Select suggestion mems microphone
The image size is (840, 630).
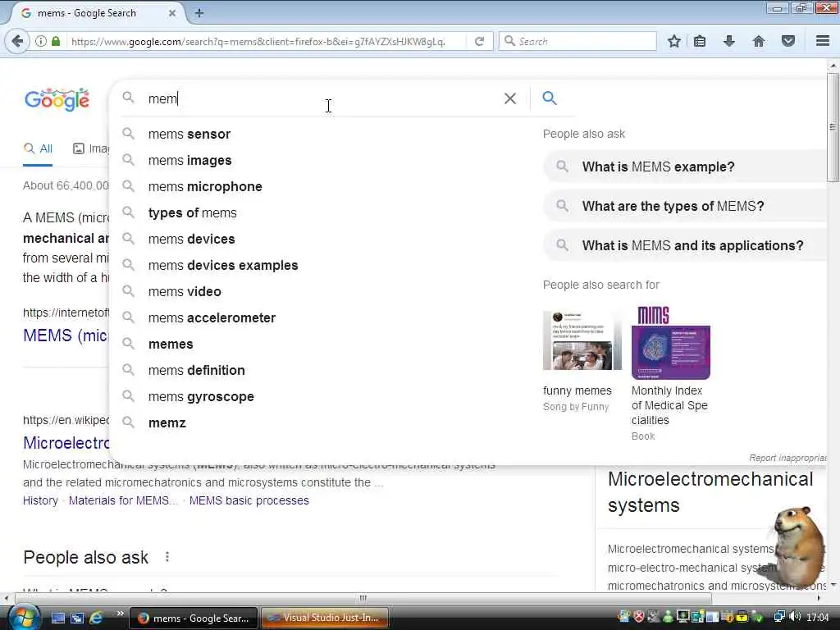(x=205, y=186)
